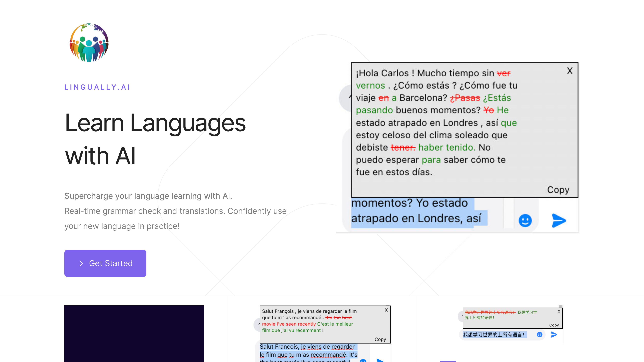Click the green French correction 'C'est le meilleur'

pos(335,324)
